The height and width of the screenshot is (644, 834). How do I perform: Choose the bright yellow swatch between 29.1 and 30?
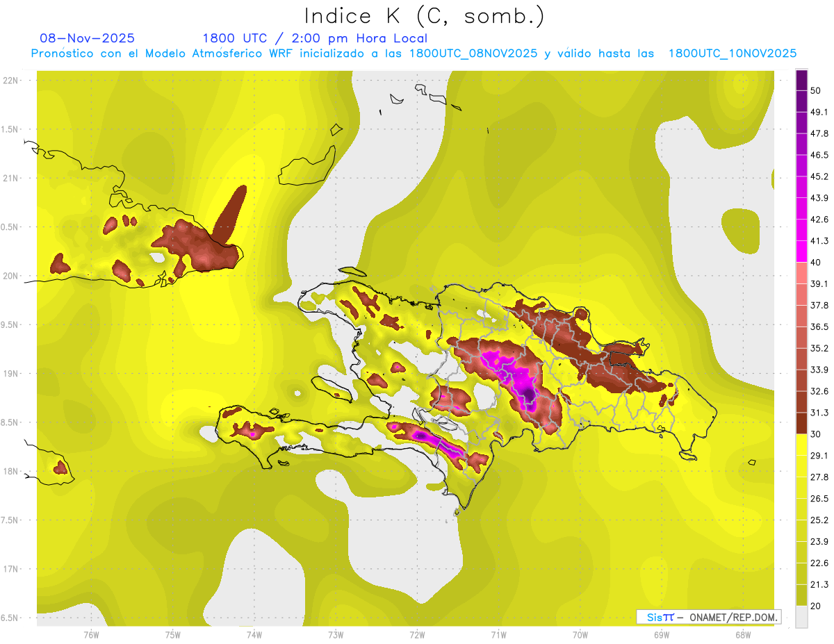coord(801,445)
